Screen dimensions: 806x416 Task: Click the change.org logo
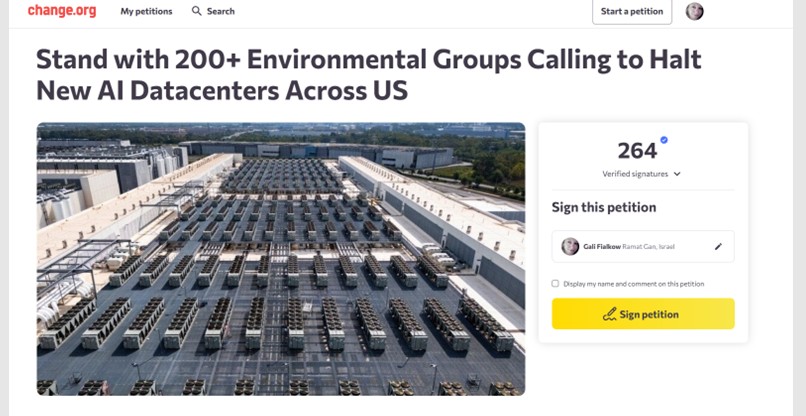[61, 11]
